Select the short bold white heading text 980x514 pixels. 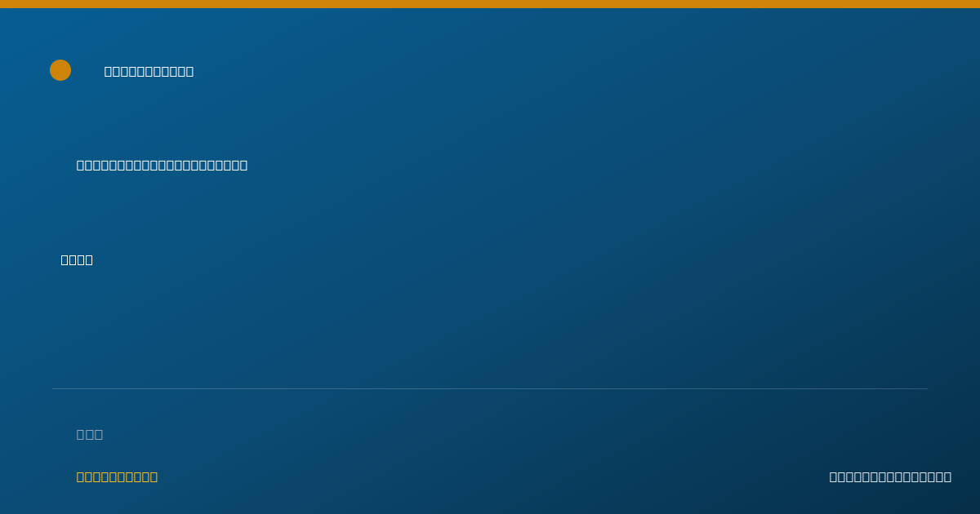(77, 259)
